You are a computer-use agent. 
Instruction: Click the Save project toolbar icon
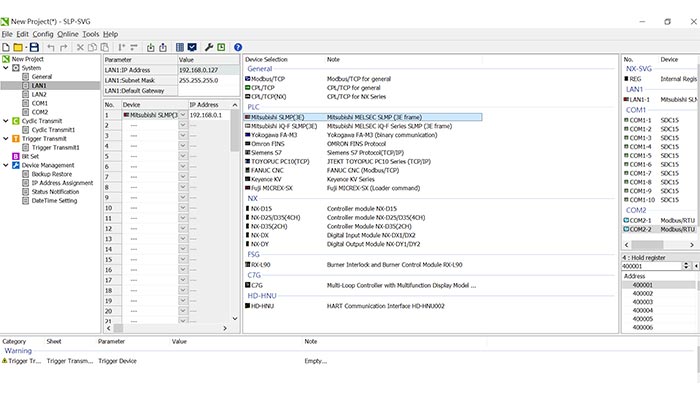pyautogui.click(x=33, y=47)
